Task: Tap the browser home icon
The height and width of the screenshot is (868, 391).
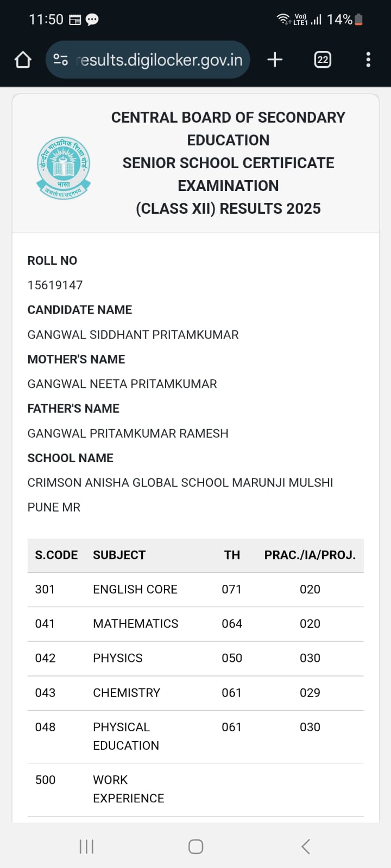Action: [23, 60]
